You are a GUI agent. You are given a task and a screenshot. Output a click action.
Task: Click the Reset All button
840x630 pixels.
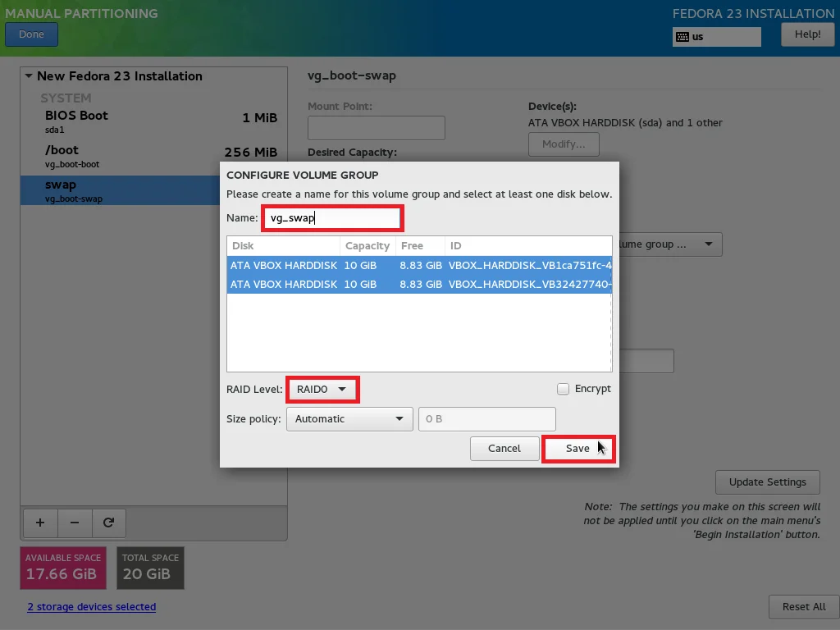[804, 607]
